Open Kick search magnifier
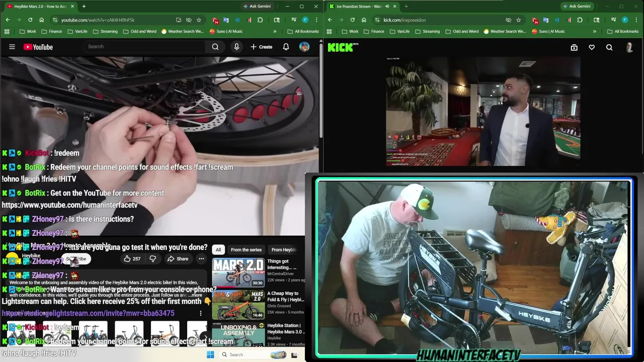The width and height of the screenshot is (644, 362). click(609, 47)
